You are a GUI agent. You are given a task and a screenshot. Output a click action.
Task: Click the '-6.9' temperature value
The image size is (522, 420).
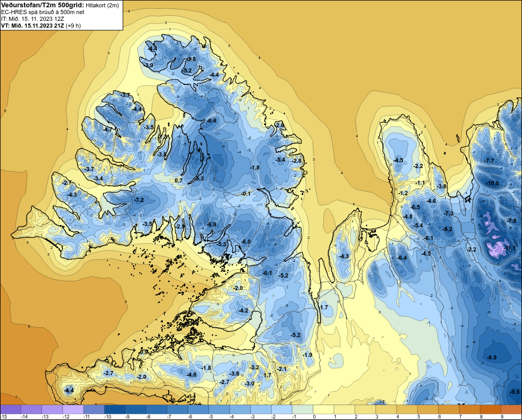coord(211,224)
